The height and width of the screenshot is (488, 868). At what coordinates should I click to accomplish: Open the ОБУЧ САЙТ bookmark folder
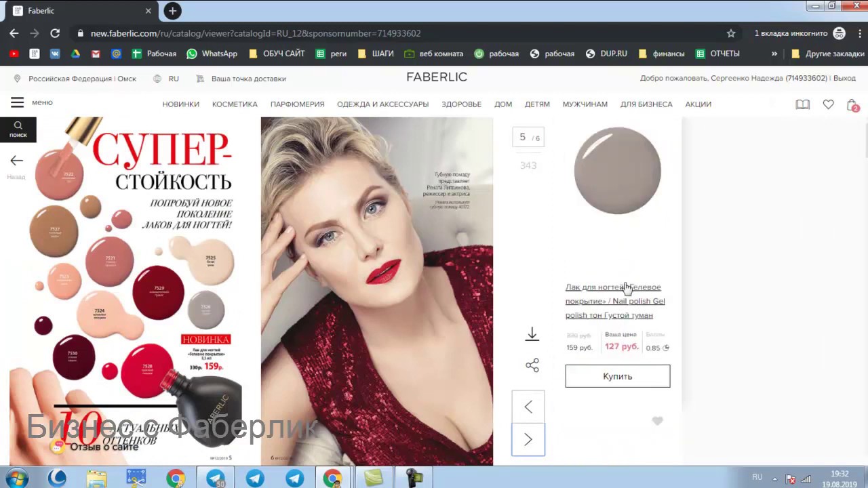(277, 54)
